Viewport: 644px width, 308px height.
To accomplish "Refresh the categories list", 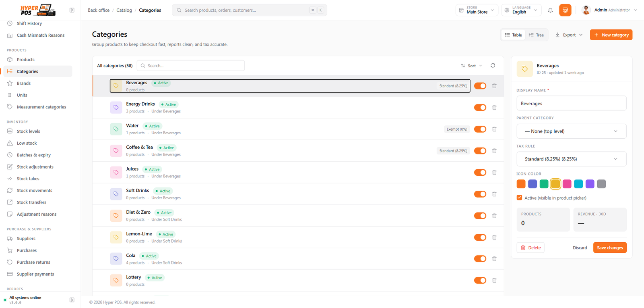I will [493, 65].
